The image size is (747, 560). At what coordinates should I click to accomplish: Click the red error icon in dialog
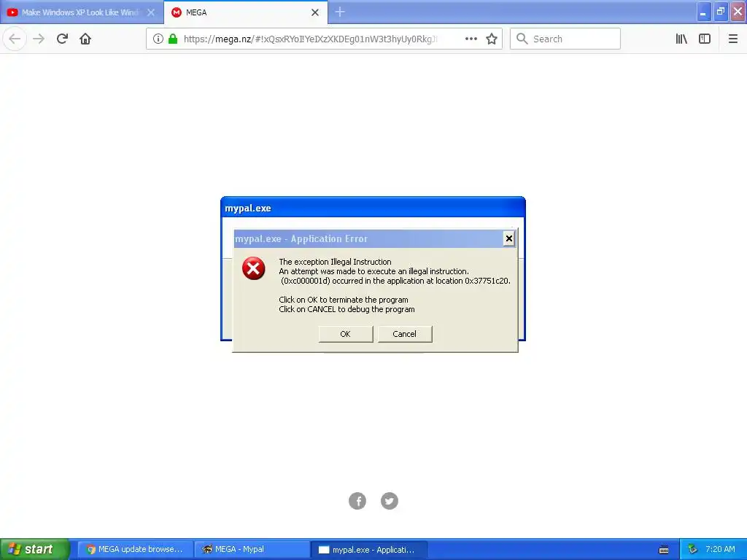253,268
